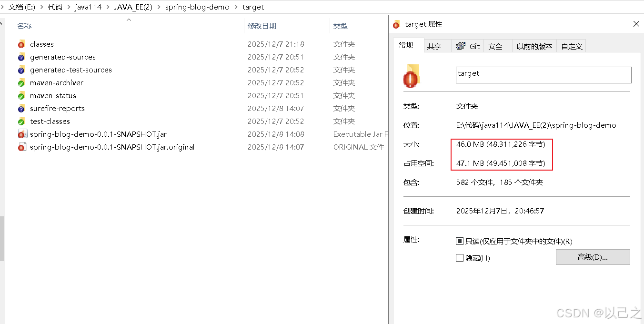Switch to the 安全 tab
The height and width of the screenshot is (324, 644).
click(x=495, y=46)
